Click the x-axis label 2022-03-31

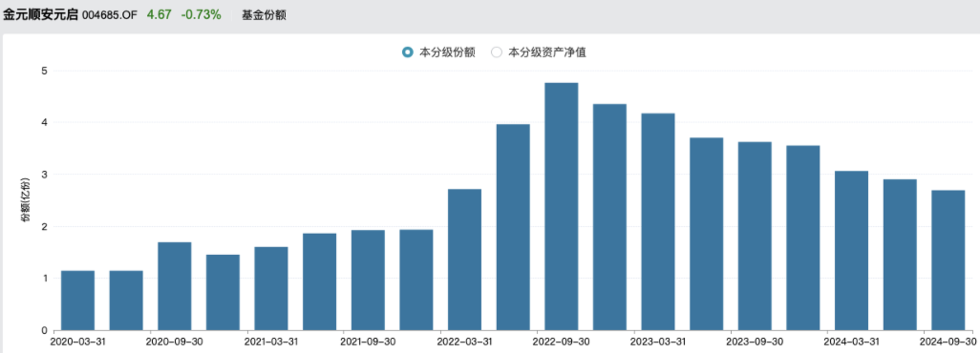tap(465, 342)
